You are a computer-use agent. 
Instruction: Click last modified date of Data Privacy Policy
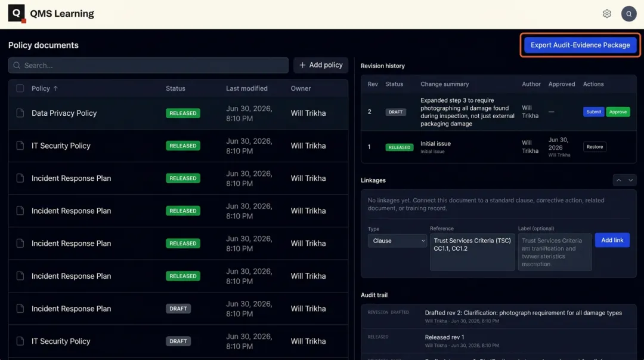pos(249,113)
